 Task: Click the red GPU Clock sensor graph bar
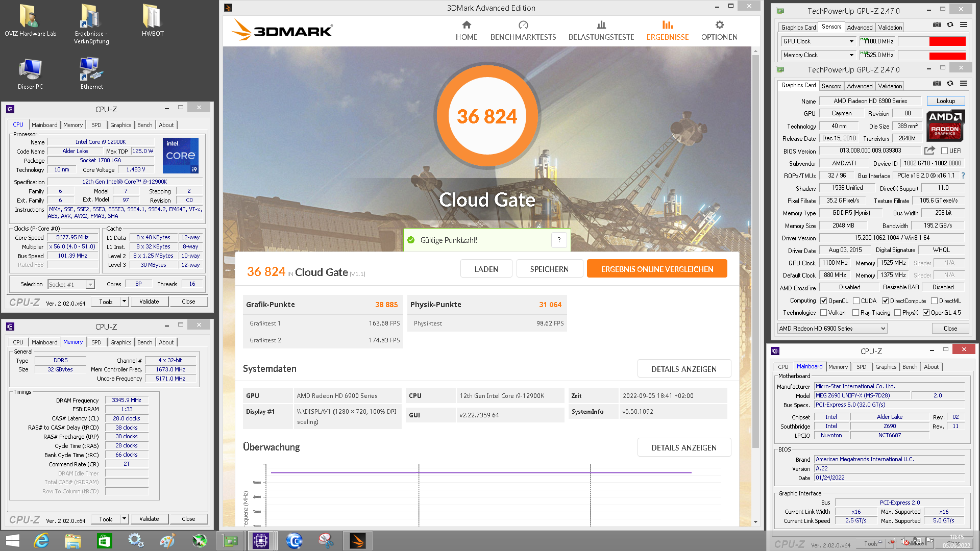pyautogui.click(x=947, y=41)
